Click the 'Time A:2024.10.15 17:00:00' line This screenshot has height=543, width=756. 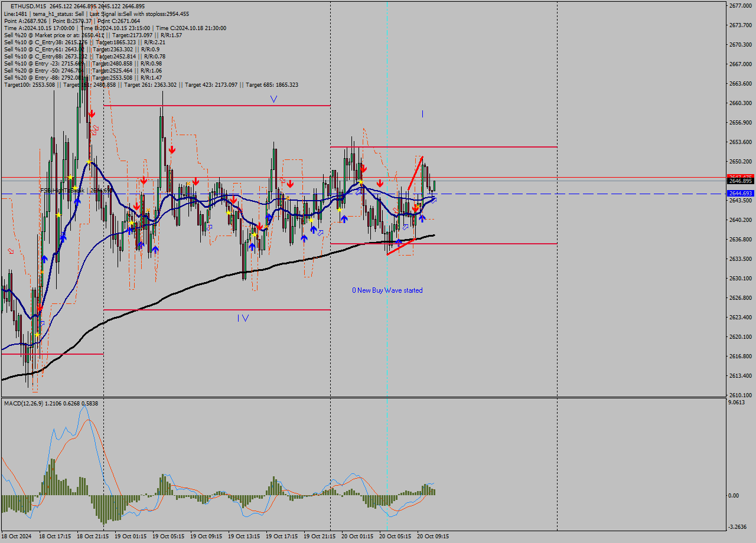(115, 28)
